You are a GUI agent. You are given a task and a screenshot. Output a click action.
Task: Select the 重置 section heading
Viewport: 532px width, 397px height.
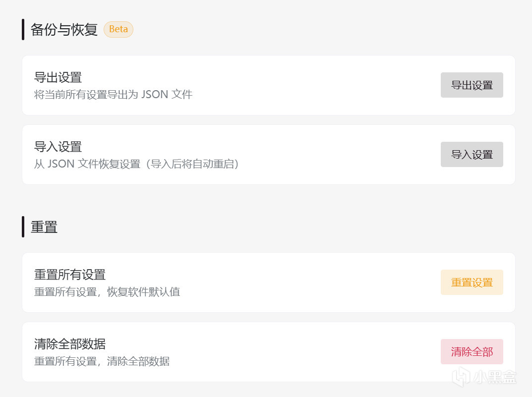(x=44, y=227)
